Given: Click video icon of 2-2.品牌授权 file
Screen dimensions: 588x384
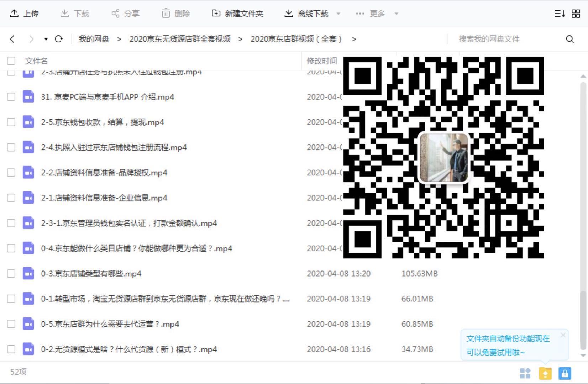Looking at the screenshot, I should 28,173.
